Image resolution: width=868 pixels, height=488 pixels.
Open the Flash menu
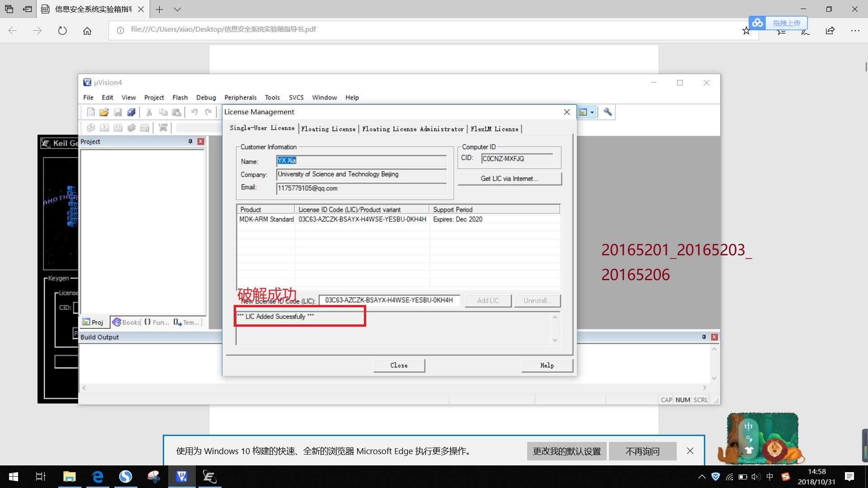pyautogui.click(x=180, y=98)
